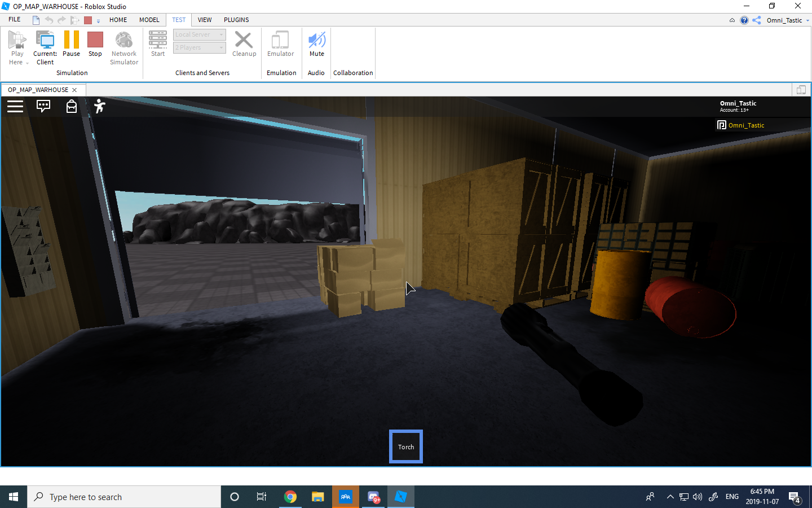Open the Local Server dropdown
The image size is (812, 508).
point(221,34)
